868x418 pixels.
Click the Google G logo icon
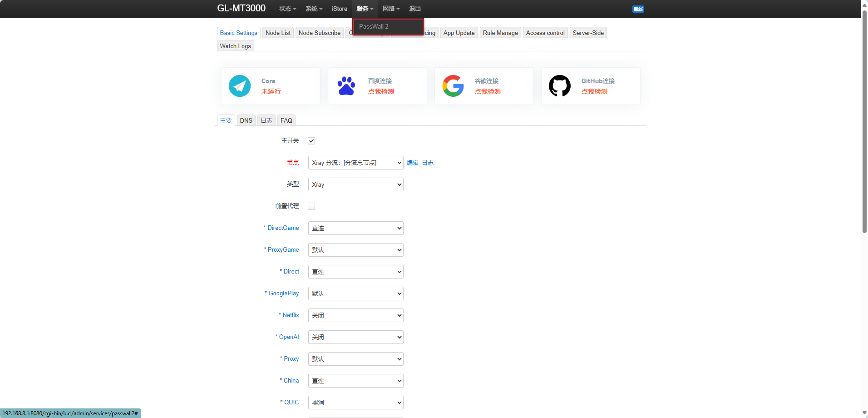pyautogui.click(x=453, y=86)
